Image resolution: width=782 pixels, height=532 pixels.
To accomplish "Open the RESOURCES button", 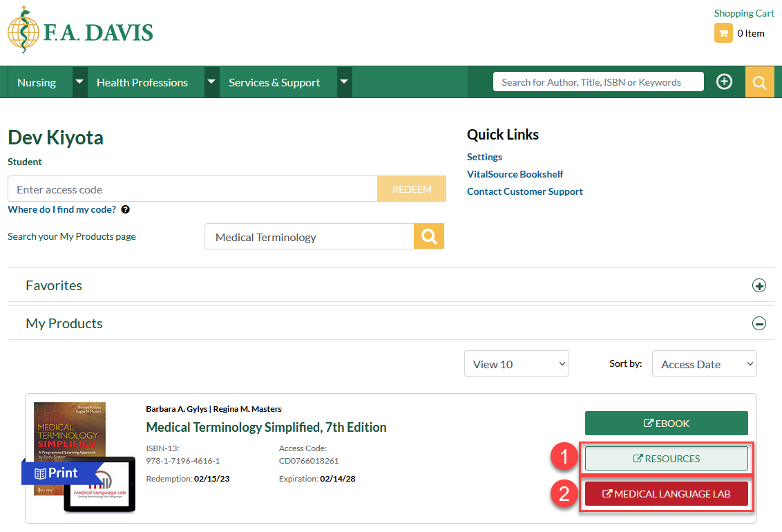I will point(667,459).
